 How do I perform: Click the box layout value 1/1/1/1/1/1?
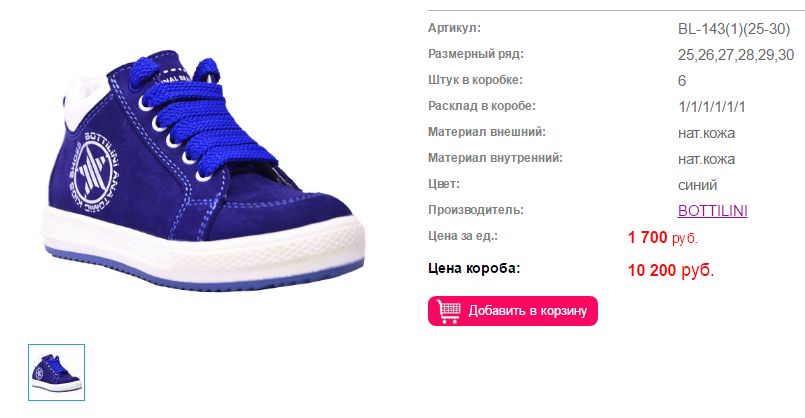[x=712, y=107]
